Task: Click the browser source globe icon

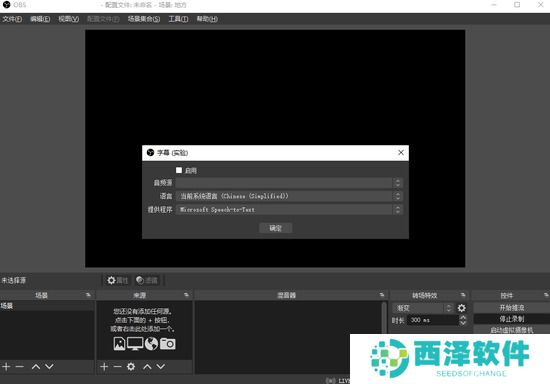Action: tap(152, 344)
